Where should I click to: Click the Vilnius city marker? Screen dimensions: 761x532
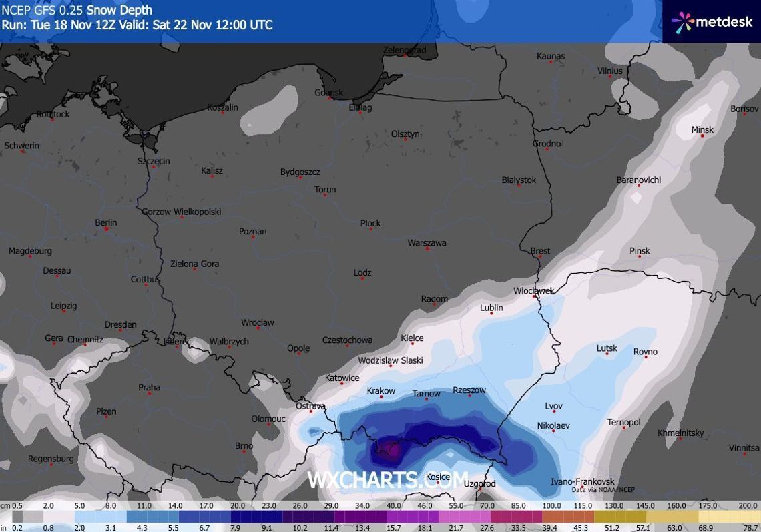coord(609,77)
